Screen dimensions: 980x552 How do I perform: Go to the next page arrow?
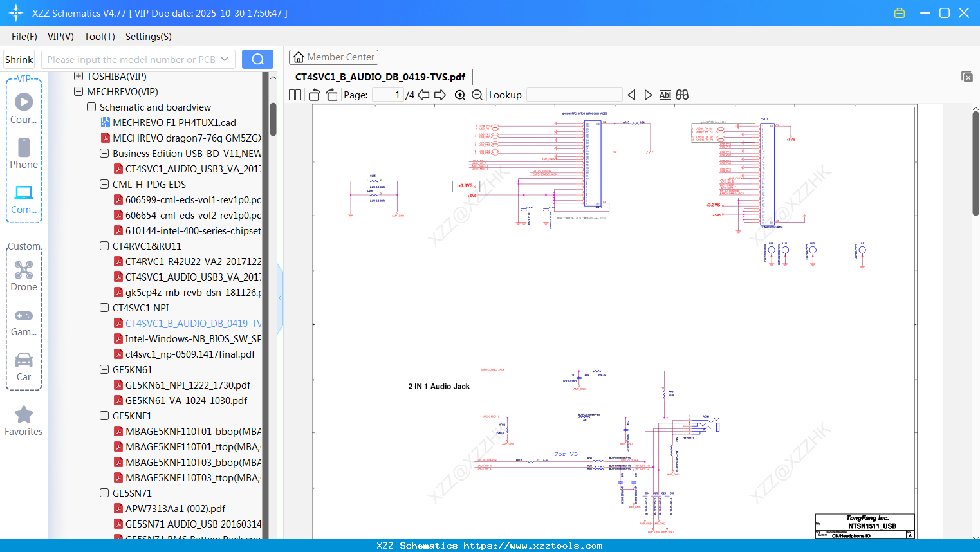(440, 95)
